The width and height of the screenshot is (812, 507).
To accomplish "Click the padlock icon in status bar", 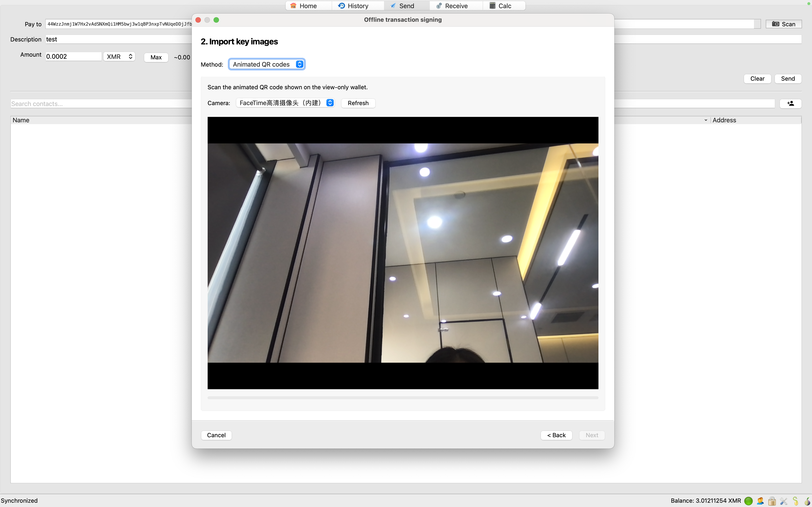I will 772,501.
